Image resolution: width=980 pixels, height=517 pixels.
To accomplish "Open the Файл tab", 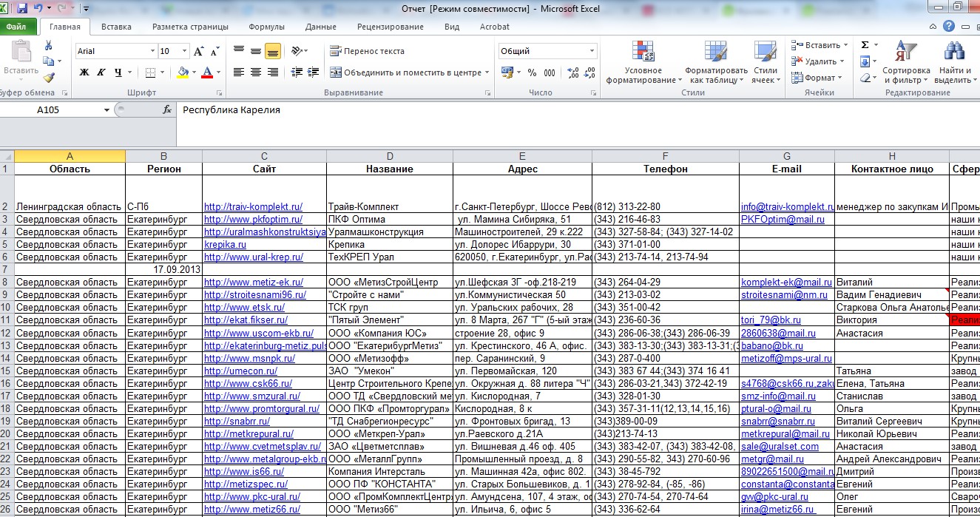I will [x=16, y=27].
